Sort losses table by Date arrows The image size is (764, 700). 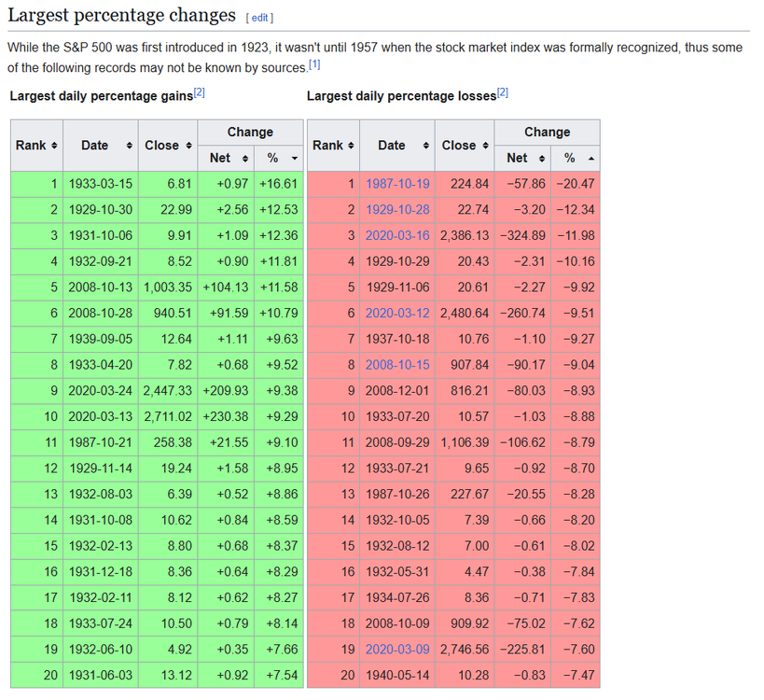(426, 146)
